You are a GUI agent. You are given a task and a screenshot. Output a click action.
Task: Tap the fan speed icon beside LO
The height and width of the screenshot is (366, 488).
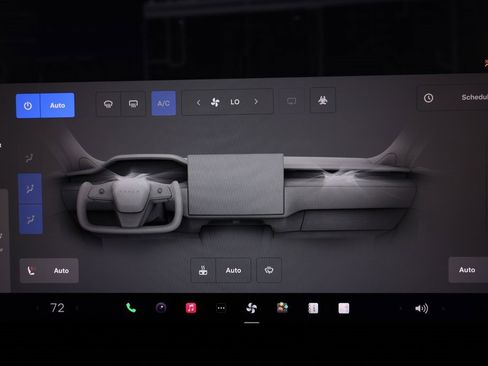[215, 102]
